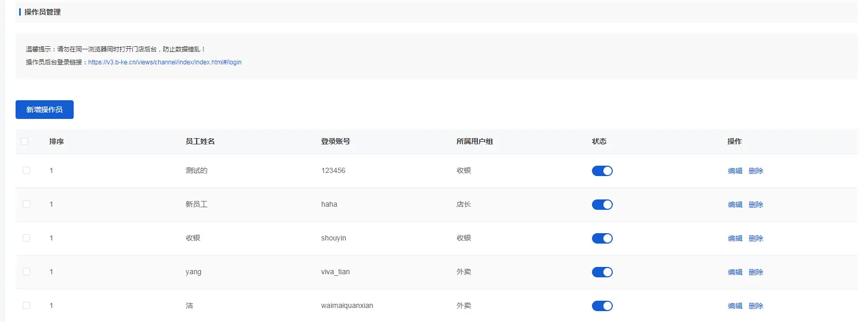Viewport: 868px width, 322px height.
Task: Toggle the status switch for viva_tian
Action: (x=602, y=272)
